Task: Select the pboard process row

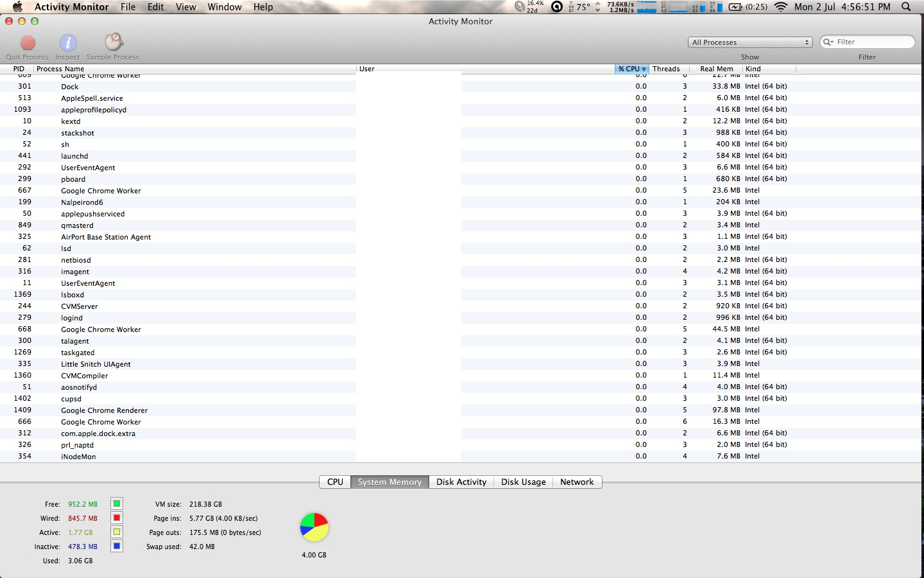Action: 462,179
